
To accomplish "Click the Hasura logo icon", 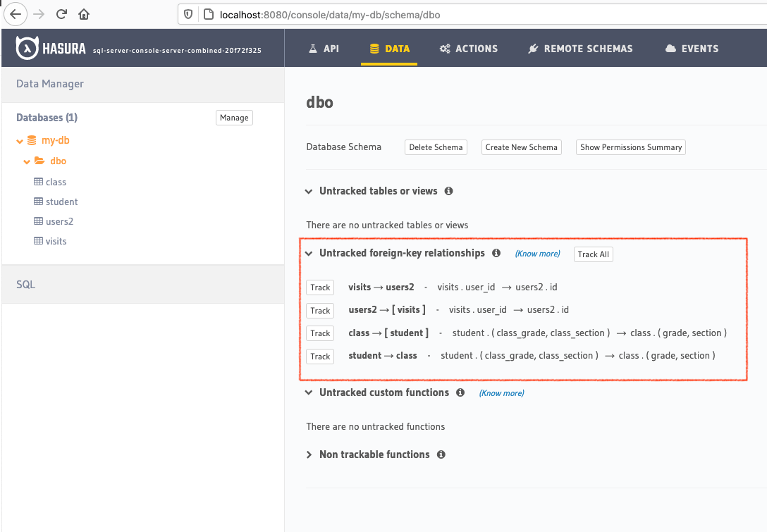I will [26, 49].
